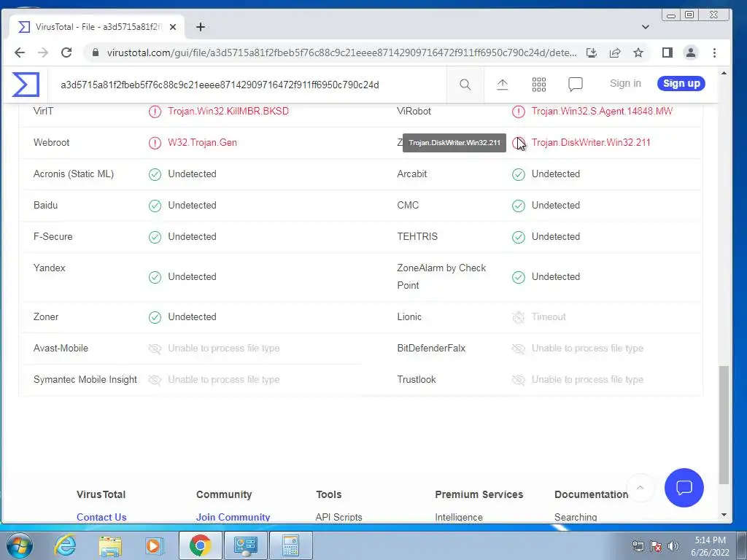Click the API Scripts footer link
Viewport: 747px width, 560px height.
(x=338, y=517)
